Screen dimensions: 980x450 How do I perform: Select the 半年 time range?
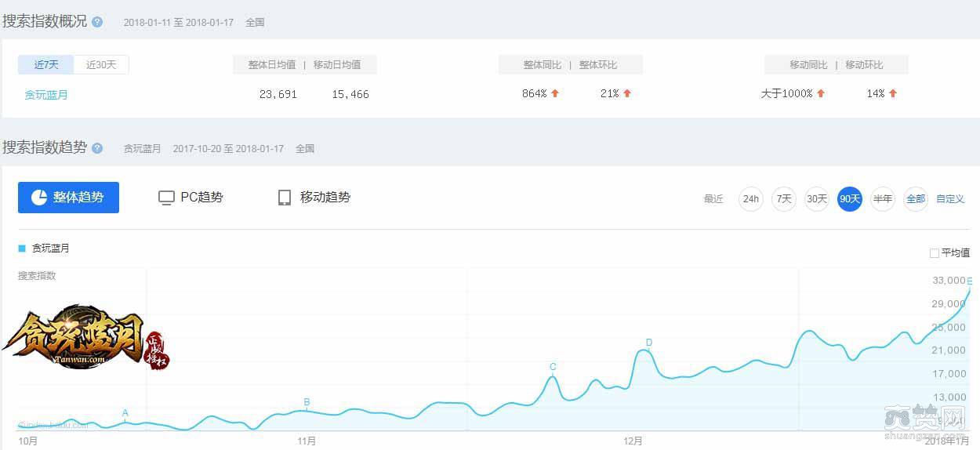(x=883, y=199)
